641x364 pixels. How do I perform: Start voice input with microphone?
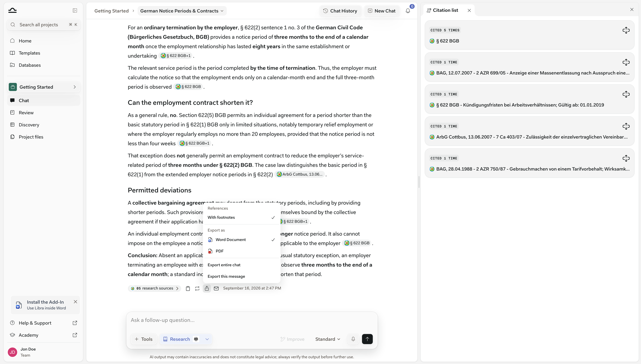click(353, 339)
